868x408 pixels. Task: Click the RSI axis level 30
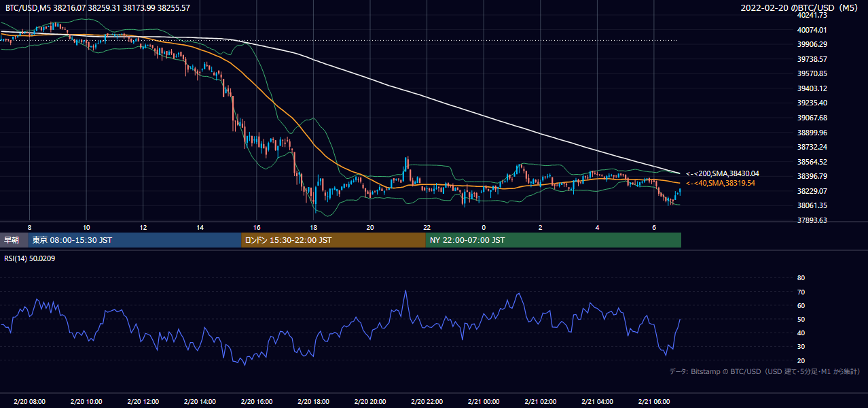pyautogui.click(x=801, y=347)
